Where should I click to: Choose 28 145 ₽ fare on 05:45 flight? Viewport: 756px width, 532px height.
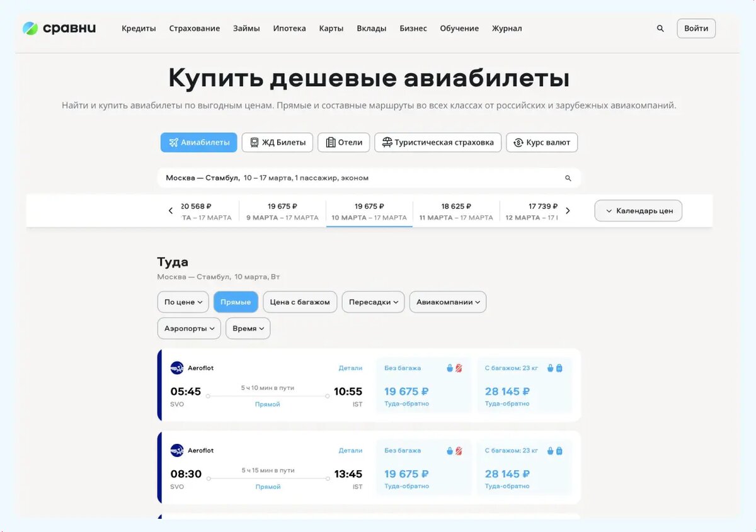[x=524, y=385]
